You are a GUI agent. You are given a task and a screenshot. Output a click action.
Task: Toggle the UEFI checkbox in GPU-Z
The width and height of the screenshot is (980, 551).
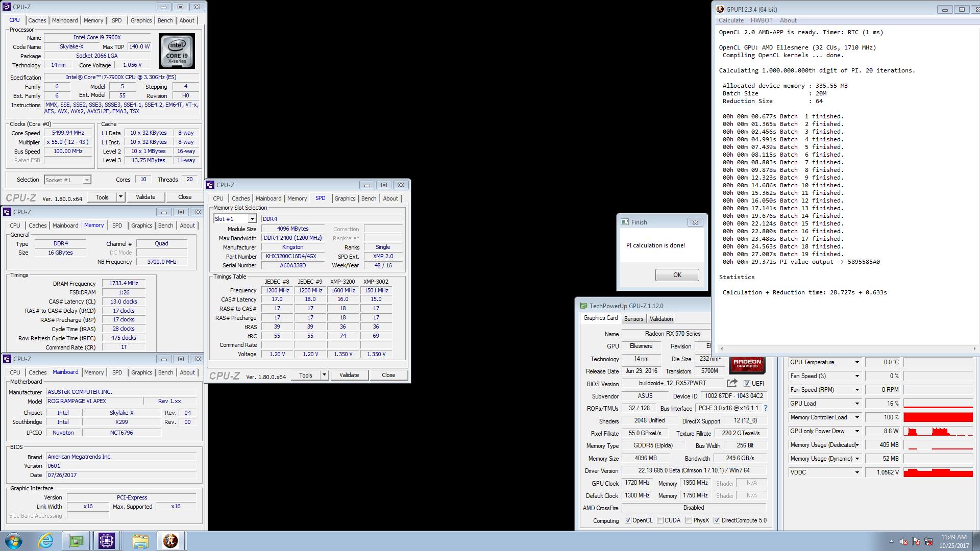[x=747, y=384]
